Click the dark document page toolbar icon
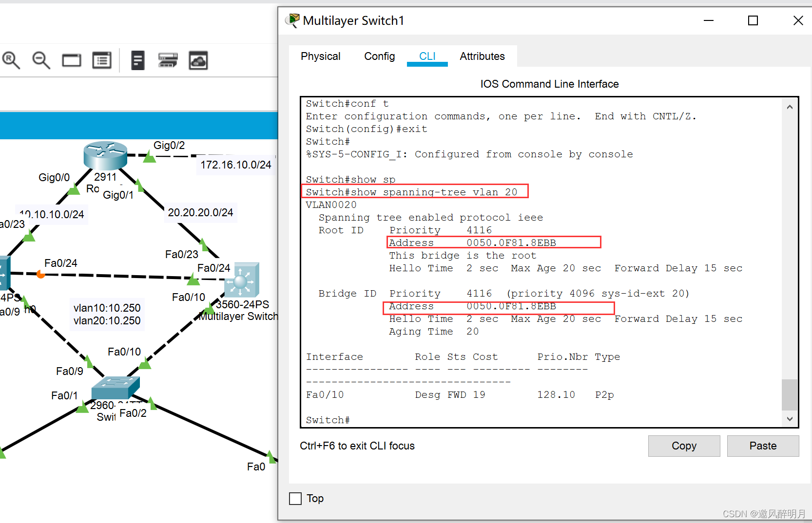 pos(138,60)
